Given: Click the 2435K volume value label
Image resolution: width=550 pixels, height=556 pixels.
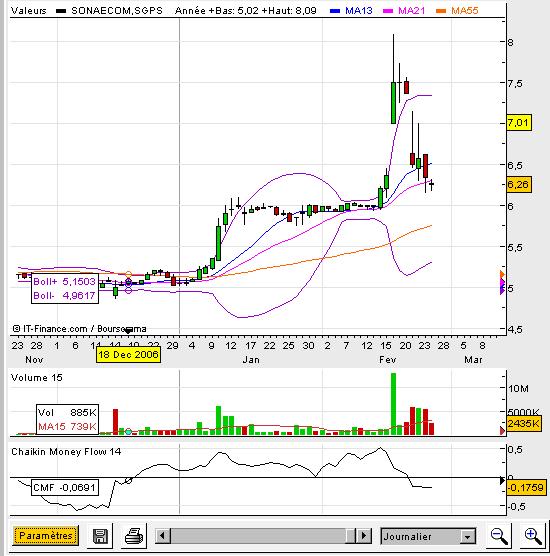Looking at the screenshot, I should 523,423.
